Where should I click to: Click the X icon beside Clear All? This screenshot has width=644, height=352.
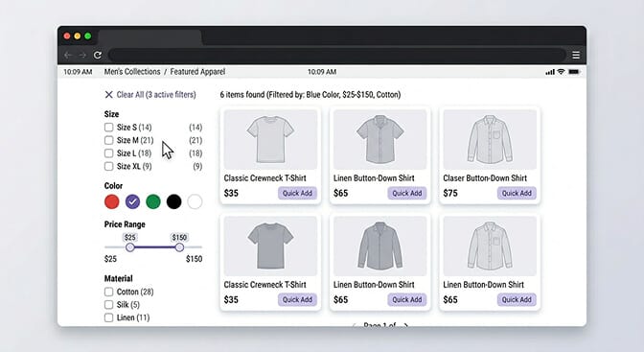[x=109, y=95]
